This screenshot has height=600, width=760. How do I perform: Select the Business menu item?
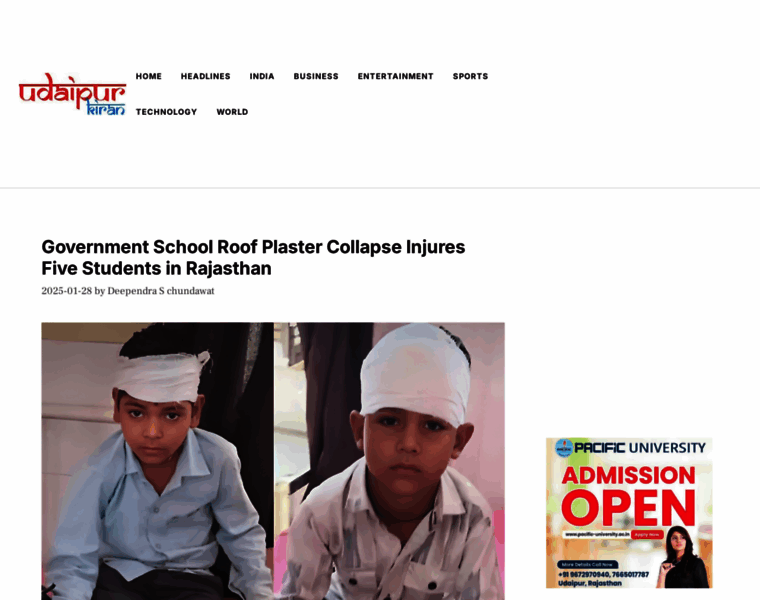tap(316, 76)
